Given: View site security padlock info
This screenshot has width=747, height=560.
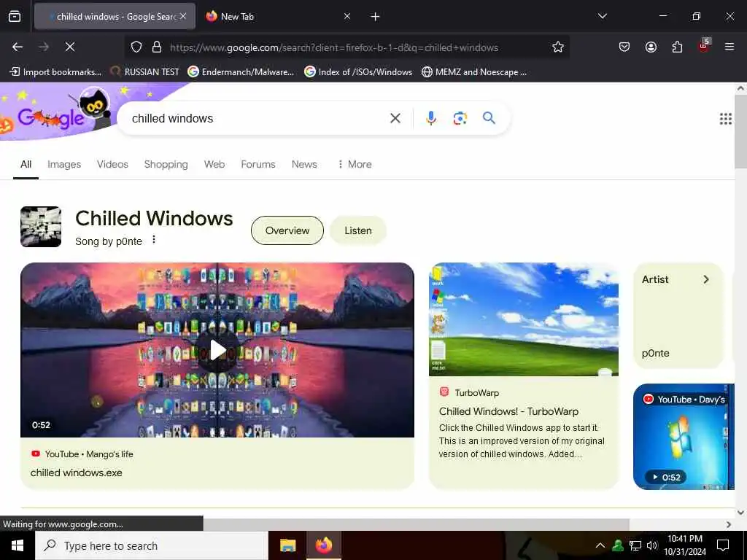Looking at the screenshot, I should (157, 47).
